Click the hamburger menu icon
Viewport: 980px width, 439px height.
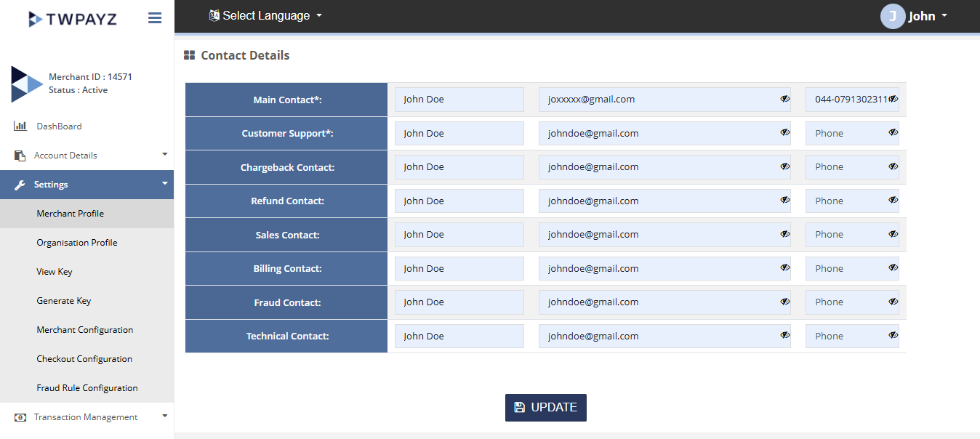click(x=155, y=18)
